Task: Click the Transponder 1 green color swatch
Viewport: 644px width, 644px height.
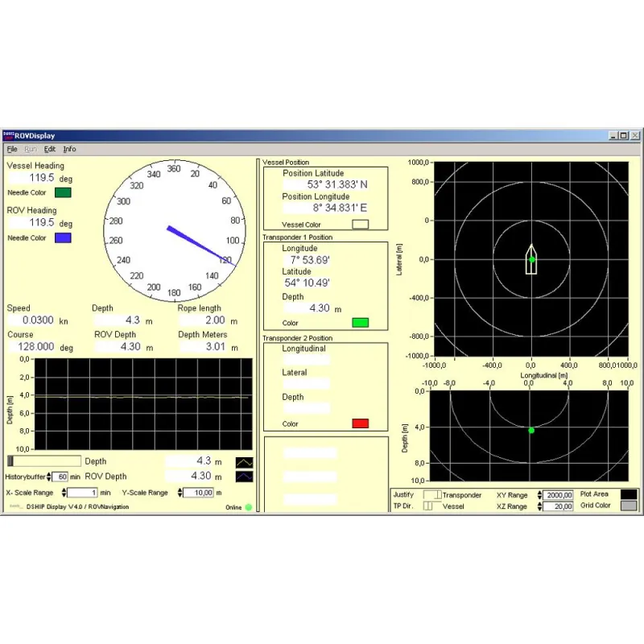Action: 360,323
